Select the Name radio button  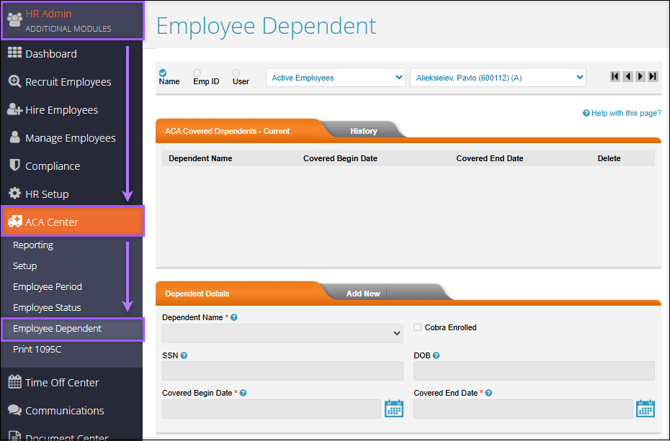tap(163, 73)
